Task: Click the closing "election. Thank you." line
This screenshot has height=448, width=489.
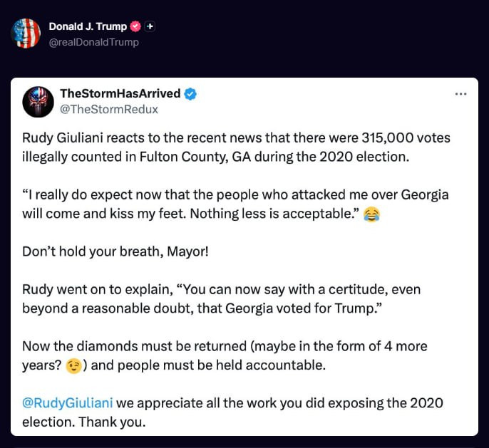Action: click(x=83, y=421)
